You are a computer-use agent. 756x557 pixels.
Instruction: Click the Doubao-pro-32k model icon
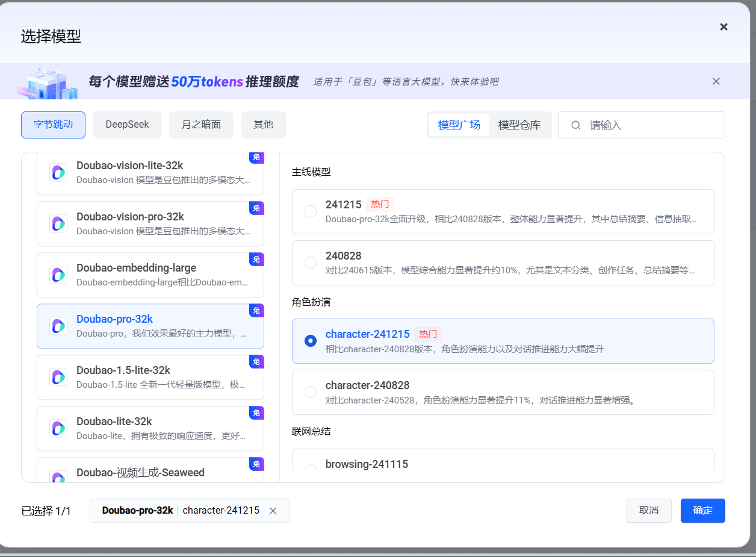click(x=58, y=326)
